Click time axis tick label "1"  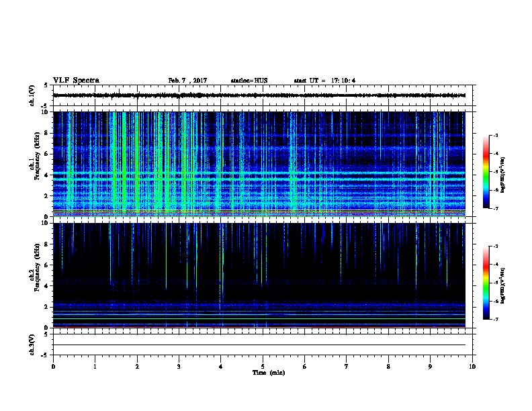pos(95,367)
